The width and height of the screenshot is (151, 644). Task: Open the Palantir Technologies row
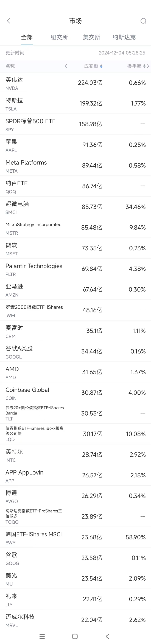75,269
